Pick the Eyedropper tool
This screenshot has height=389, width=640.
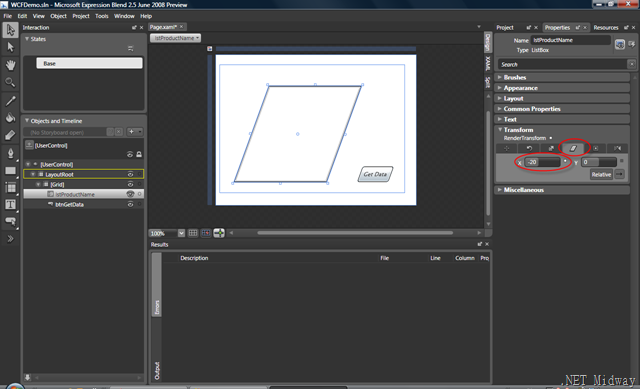point(10,100)
